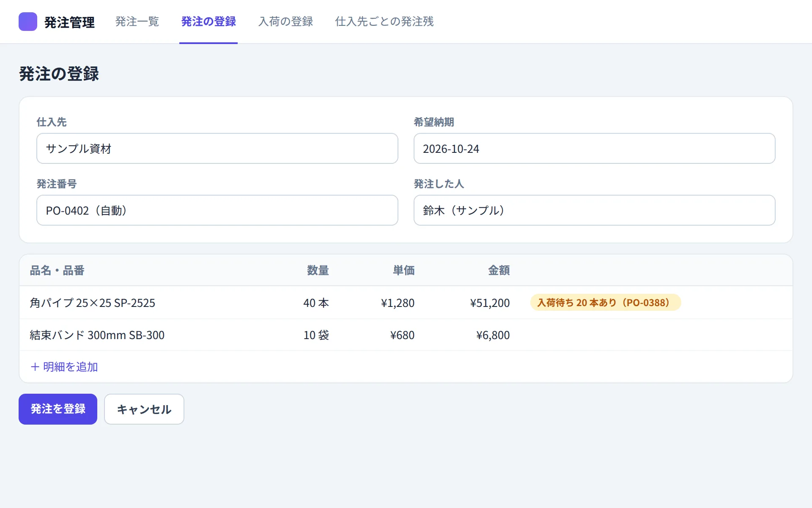Click the unit price ¥680
The height and width of the screenshot is (508, 812).
coord(402,335)
